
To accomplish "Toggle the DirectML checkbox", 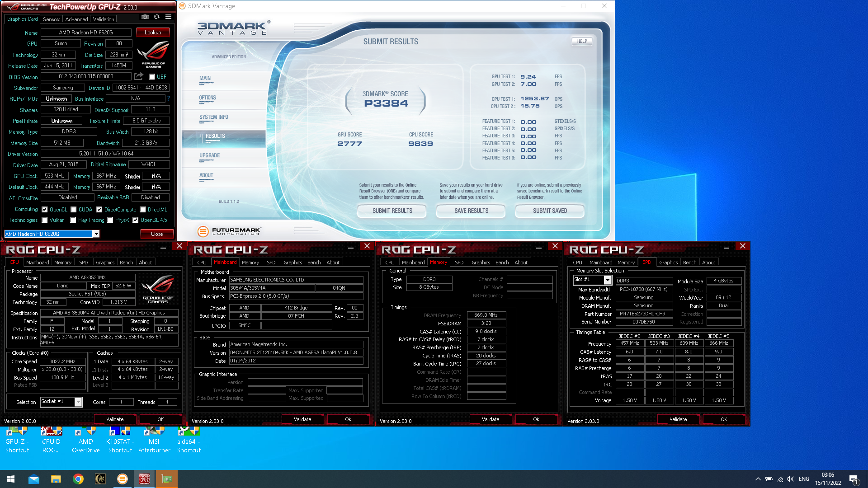I will (x=143, y=210).
